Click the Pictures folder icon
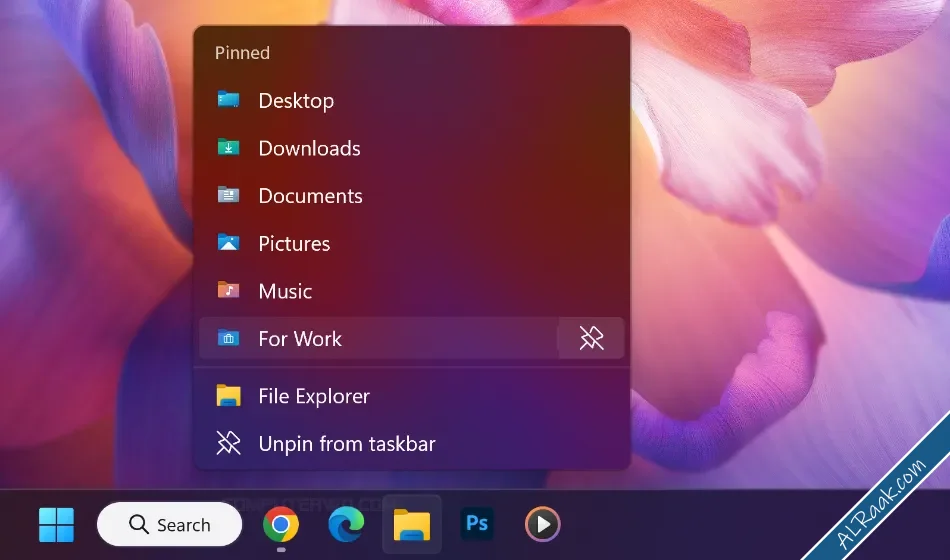The height and width of the screenshot is (560, 950). pos(228,242)
